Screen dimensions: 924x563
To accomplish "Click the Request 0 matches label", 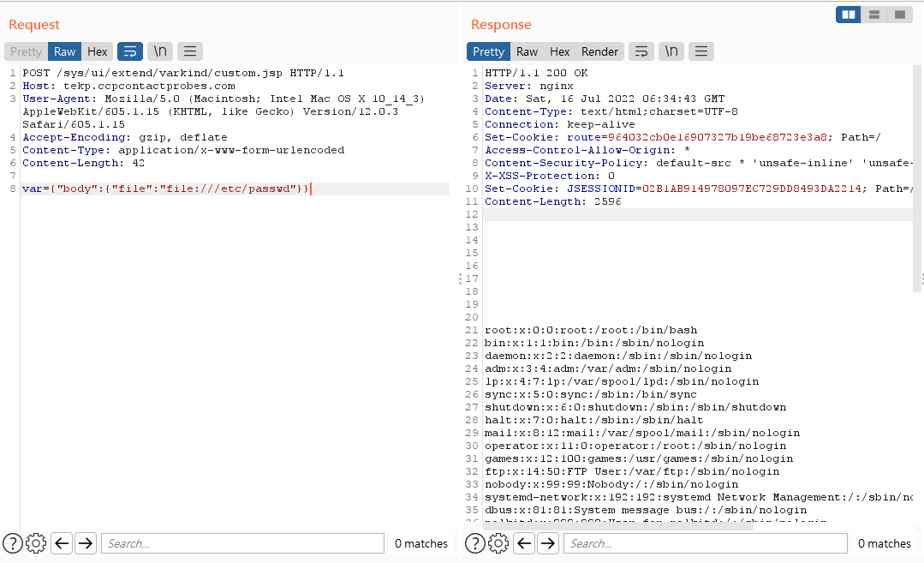I will pos(420,543).
